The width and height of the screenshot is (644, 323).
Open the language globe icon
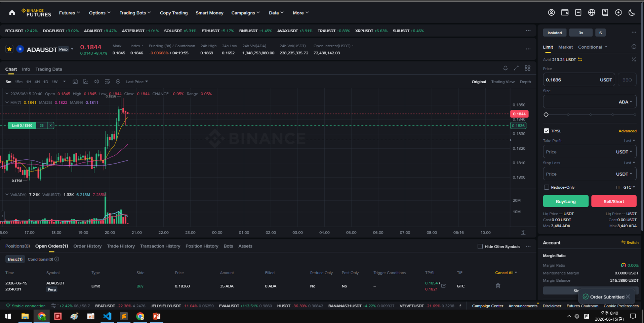tap(592, 12)
